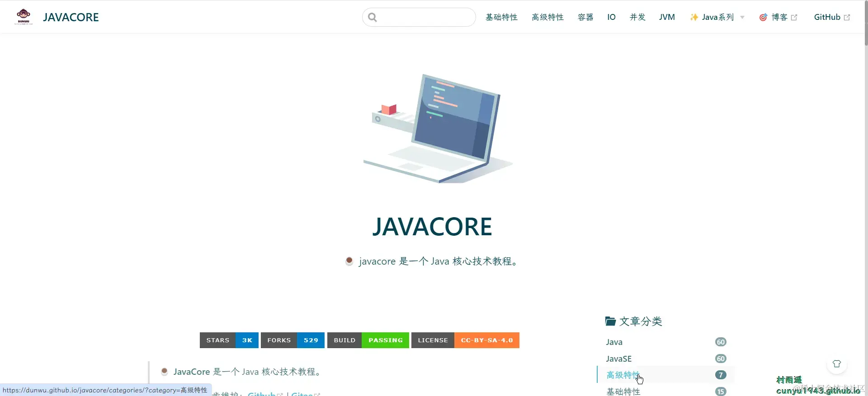The height and width of the screenshot is (396, 868).
Task: Click the target icon before 博客
Action: point(763,17)
